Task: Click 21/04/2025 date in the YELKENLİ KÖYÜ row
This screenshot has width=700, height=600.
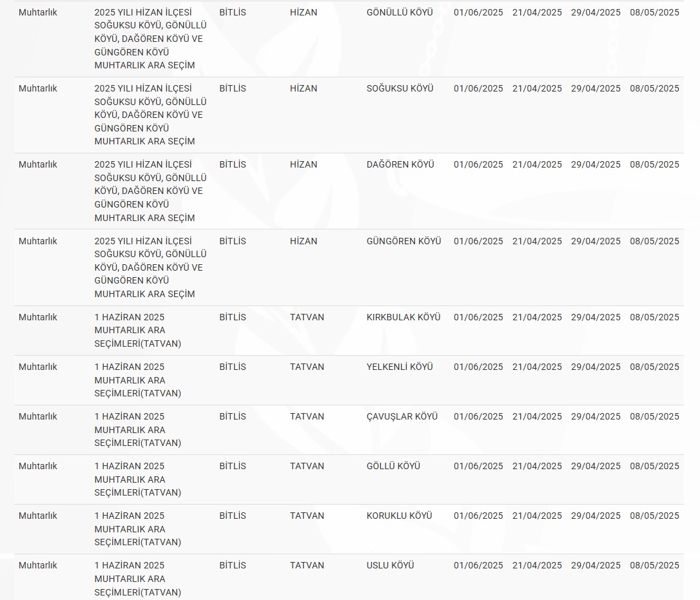Action: [x=537, y=367]
